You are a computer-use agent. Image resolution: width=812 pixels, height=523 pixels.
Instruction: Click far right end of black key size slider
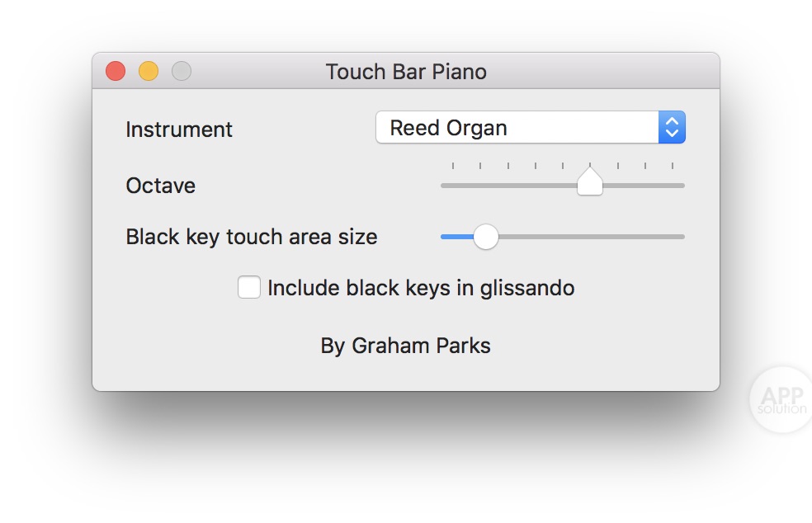tap(682, 237)
